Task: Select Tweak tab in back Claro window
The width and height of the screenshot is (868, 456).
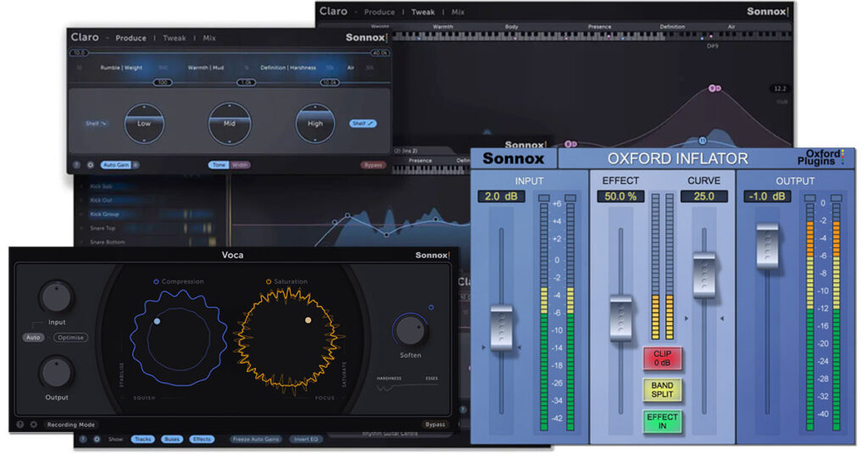Action: point(423,12)
